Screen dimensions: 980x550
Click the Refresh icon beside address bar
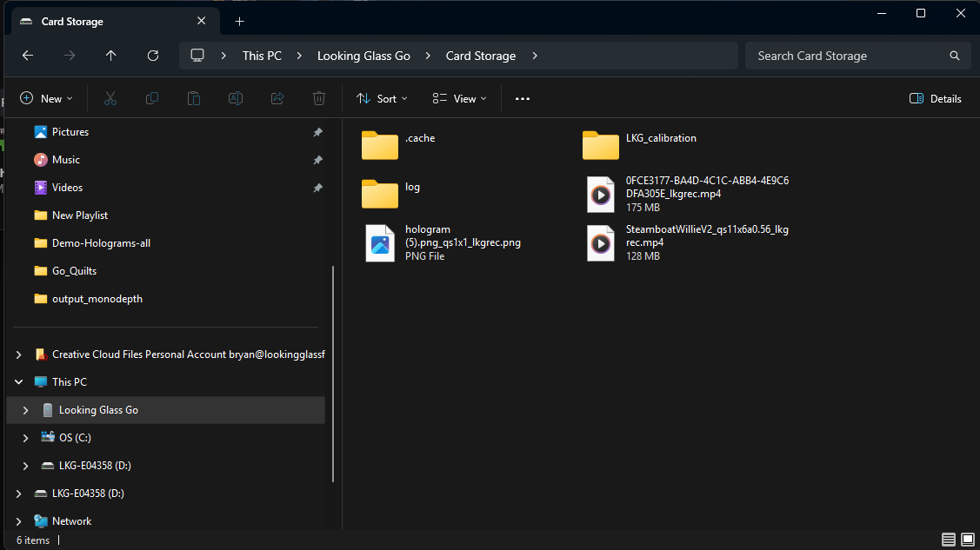tap(153, 56)
